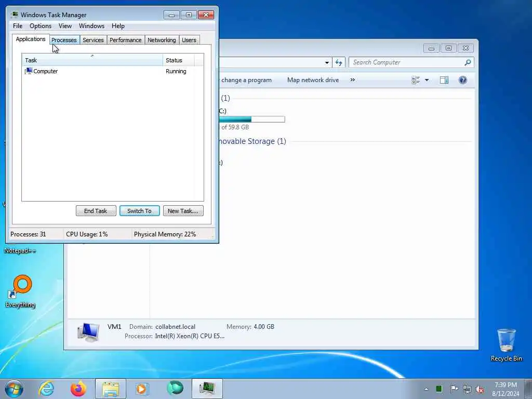Screen dimensions: 532x399
Task: Show hidden tray icons arrow
Action: [426, 389]
